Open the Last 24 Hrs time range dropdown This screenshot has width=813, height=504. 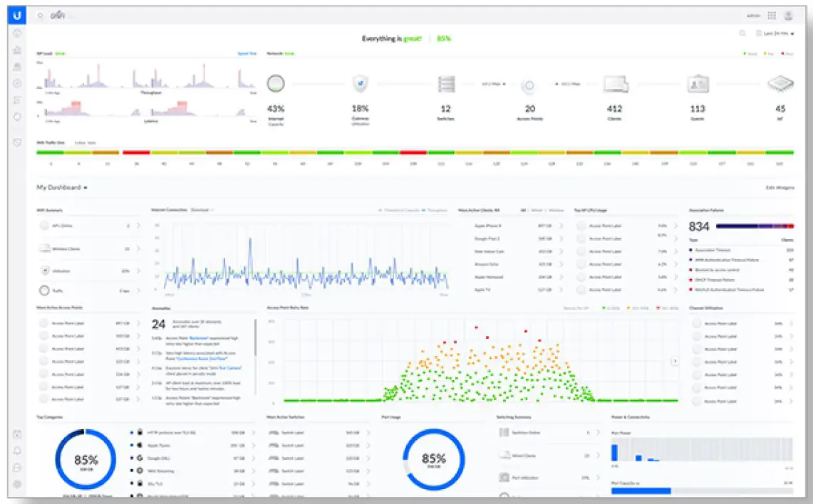click(x=775, y=33)
